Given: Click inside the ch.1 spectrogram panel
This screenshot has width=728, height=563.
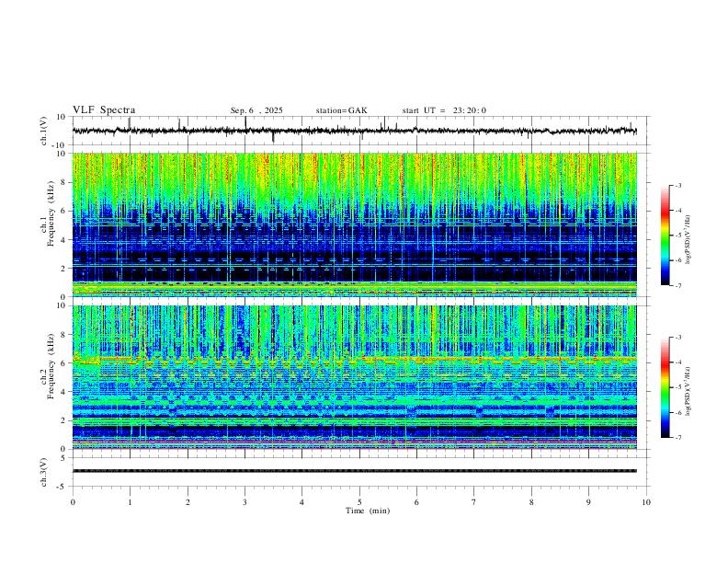Looking at the screenshot, I should tap(355, 224).
